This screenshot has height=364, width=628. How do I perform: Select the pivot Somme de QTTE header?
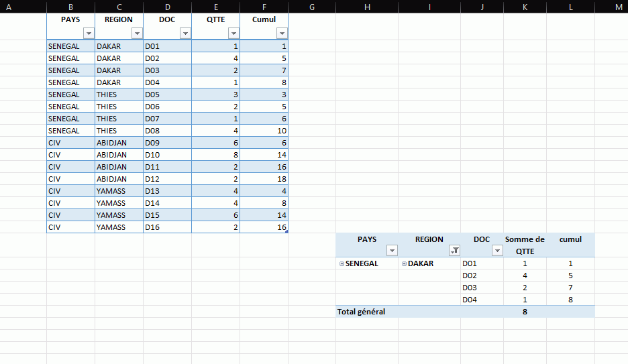(x=525, y=245)
